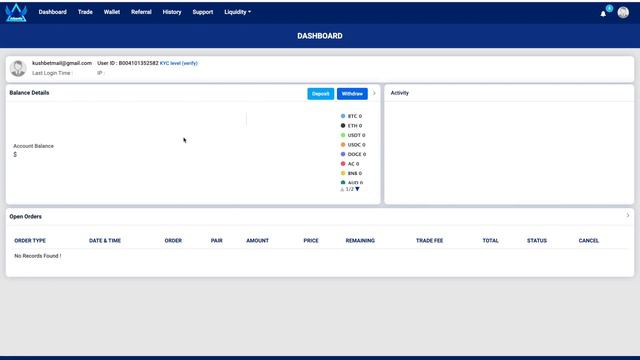Click the PRICE column header
The height and width of the screenshot is (360, 640).
311,241
